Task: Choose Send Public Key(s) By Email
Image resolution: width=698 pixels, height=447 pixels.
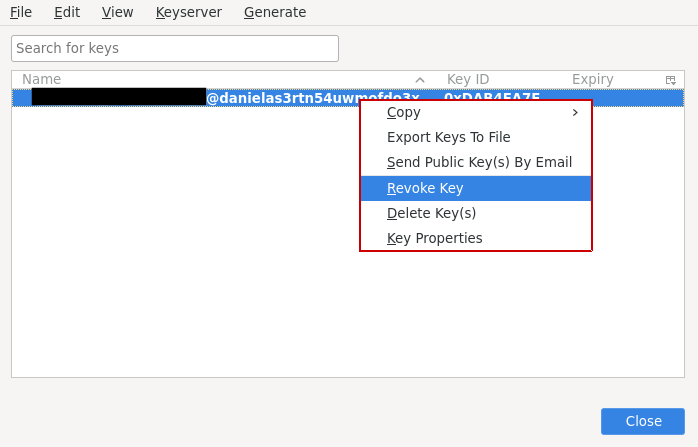Action: pyautogui.click(x=479, y=163)
